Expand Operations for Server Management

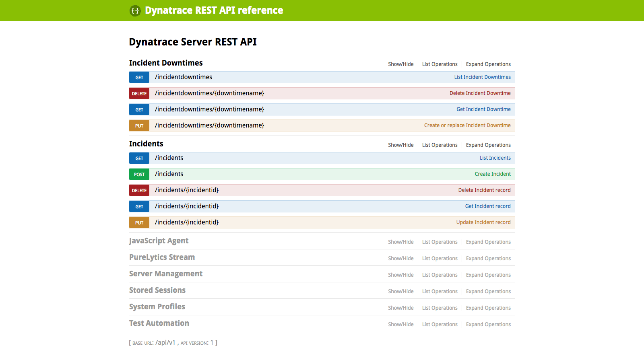point(488,275)
